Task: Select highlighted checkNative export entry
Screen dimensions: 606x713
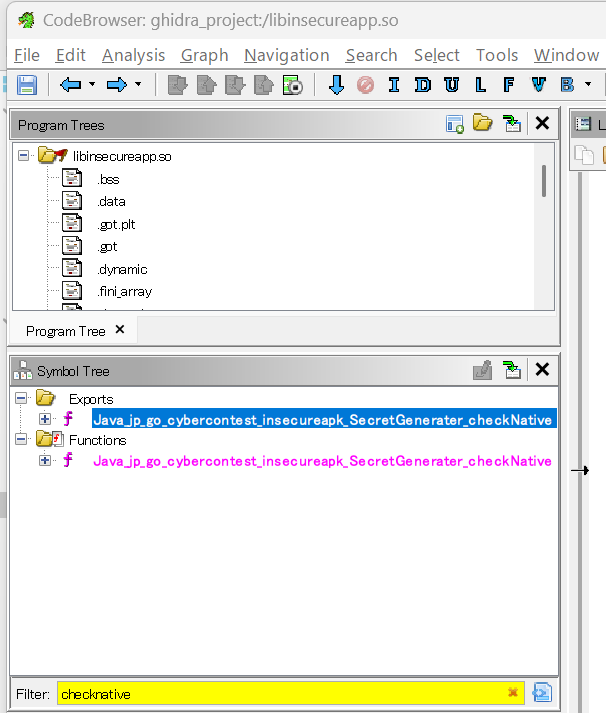Action: pos(322,419)
